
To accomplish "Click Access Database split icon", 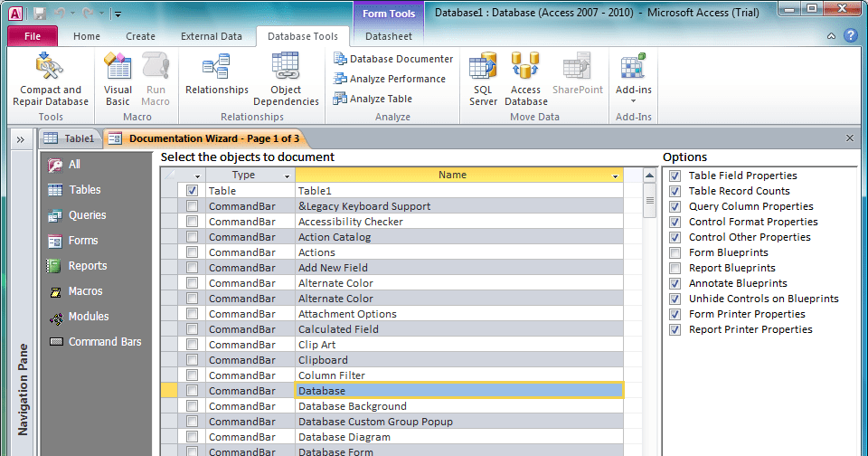I will tap(525, 65).
